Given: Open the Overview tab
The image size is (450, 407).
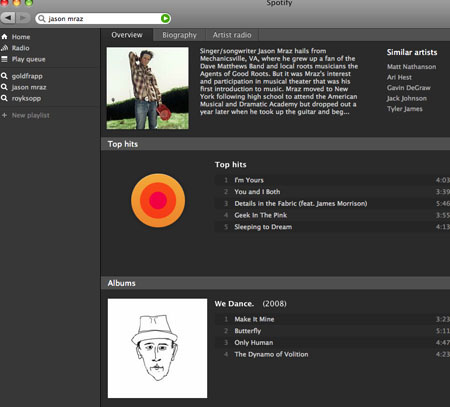Looking at the screenshot, I should (x=127, y=35).
